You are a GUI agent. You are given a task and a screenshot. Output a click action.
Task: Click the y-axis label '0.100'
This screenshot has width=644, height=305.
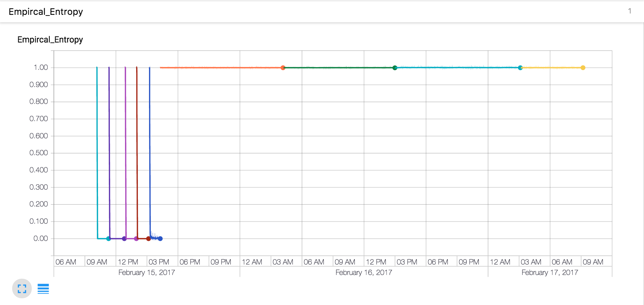(39, 221)
